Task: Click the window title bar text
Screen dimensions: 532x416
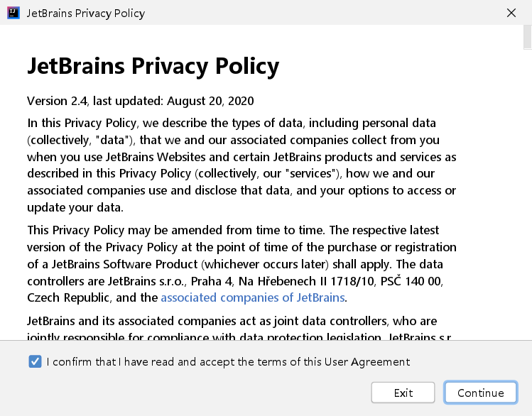Action: click(x=85, y=13)
